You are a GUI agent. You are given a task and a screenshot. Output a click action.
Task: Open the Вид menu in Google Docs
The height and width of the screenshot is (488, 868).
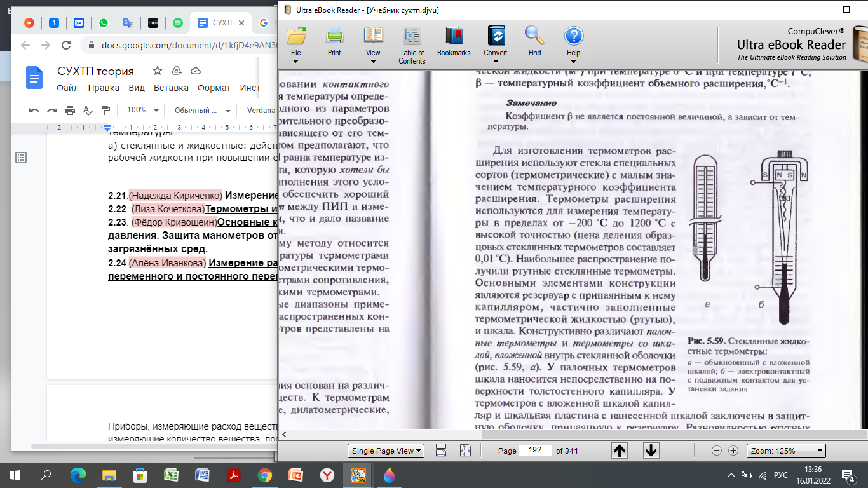pyautogui.click(x=137, y=88)
